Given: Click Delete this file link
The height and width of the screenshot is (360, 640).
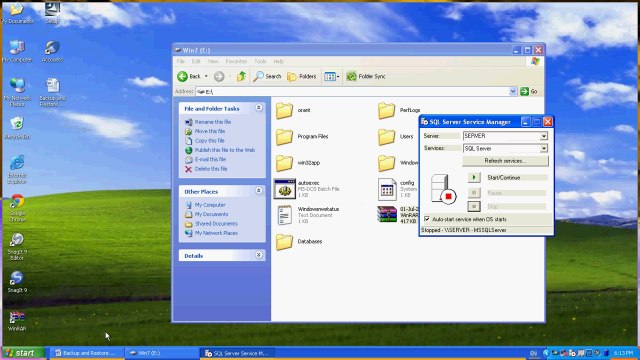Looking at the screenshot, I should 211,169.
